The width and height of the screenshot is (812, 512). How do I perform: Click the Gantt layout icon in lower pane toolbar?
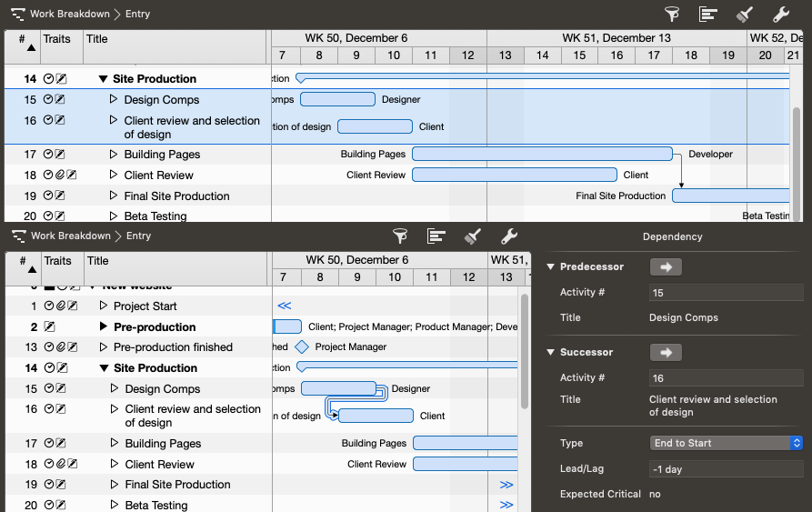coord(436,236)
